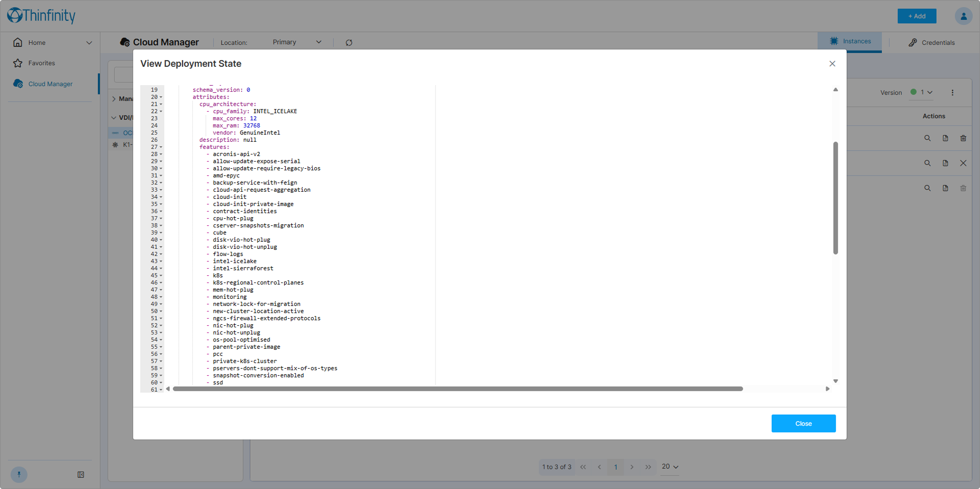The width and height of the screenshot is (980, 489).
Task: Click the 'snapshot-conversion-enabled' entry
Action: 258,375
